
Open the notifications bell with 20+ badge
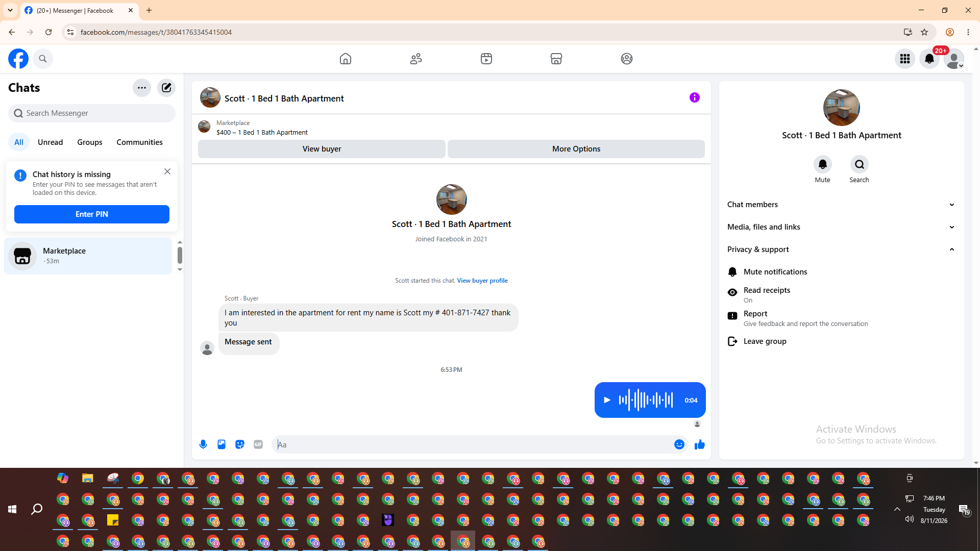pos(929,59)
